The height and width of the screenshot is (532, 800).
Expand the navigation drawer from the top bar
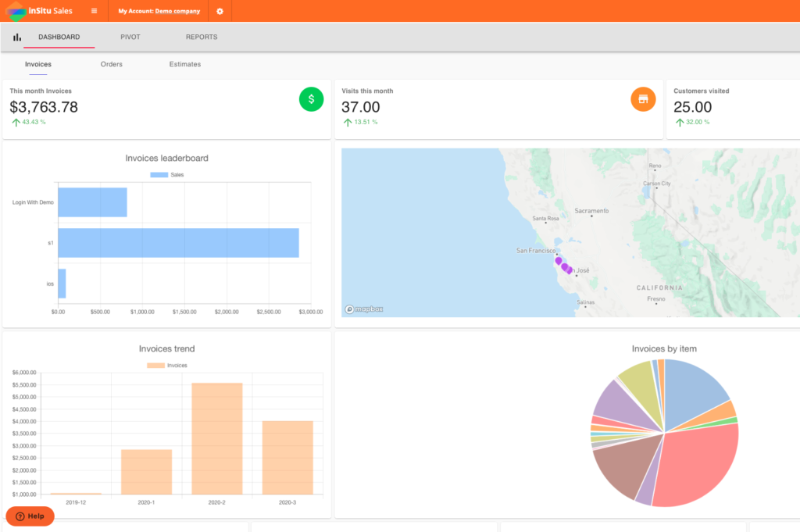tap(93, 11)
